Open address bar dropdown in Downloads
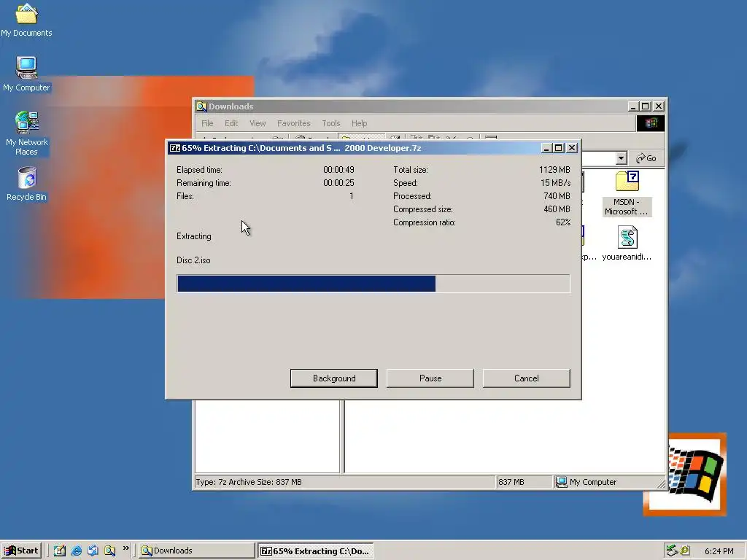 (x=621, y=158)
